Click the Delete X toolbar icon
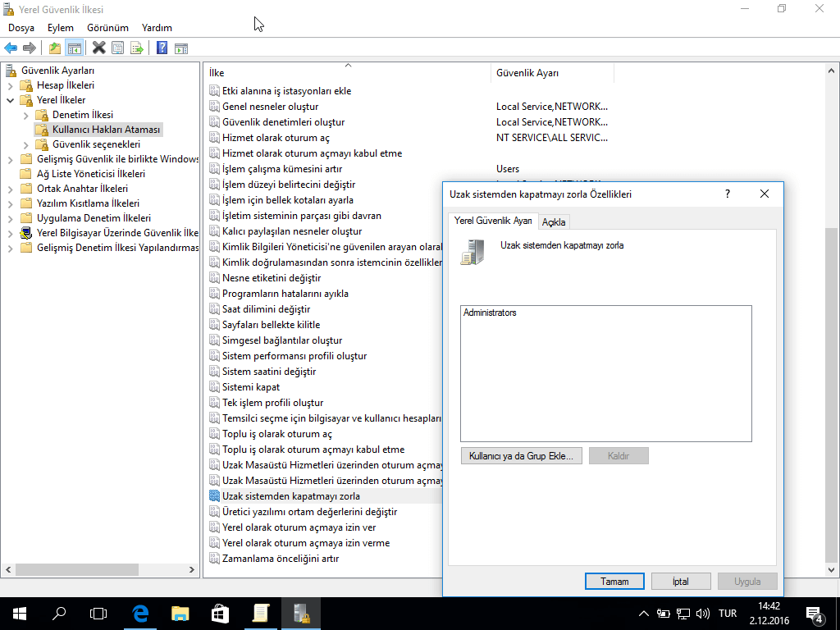Image resolution: width=840 pixels, height=630 pixels. [98, 48]
